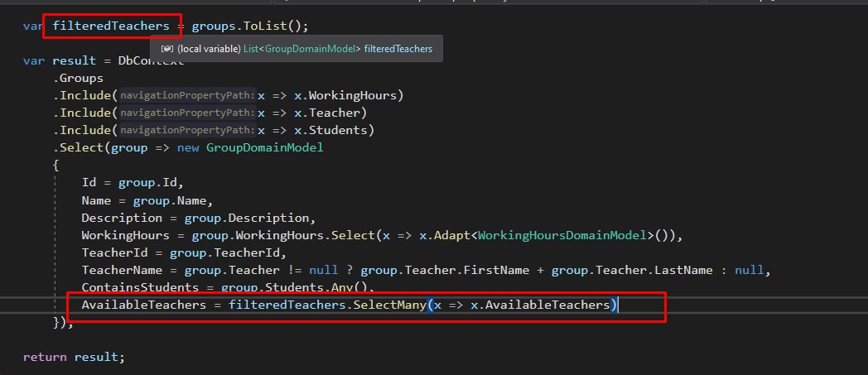Click the .Groups property line
Screen dimensions: 868x375
pos(78,78)
